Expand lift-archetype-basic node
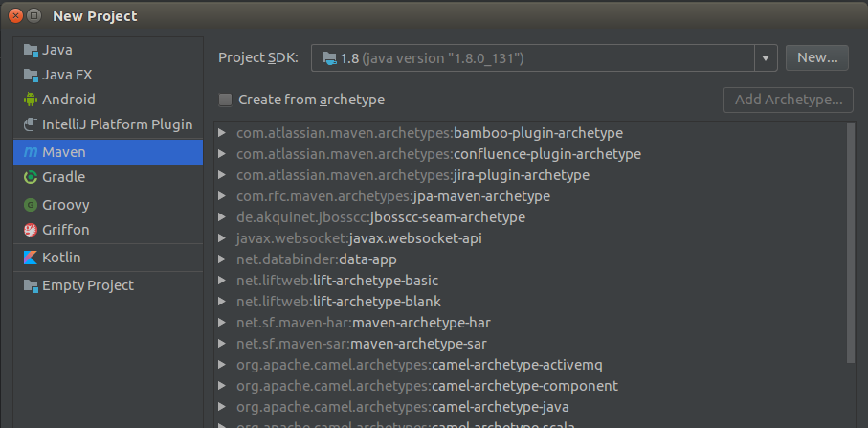 point(222,281)
